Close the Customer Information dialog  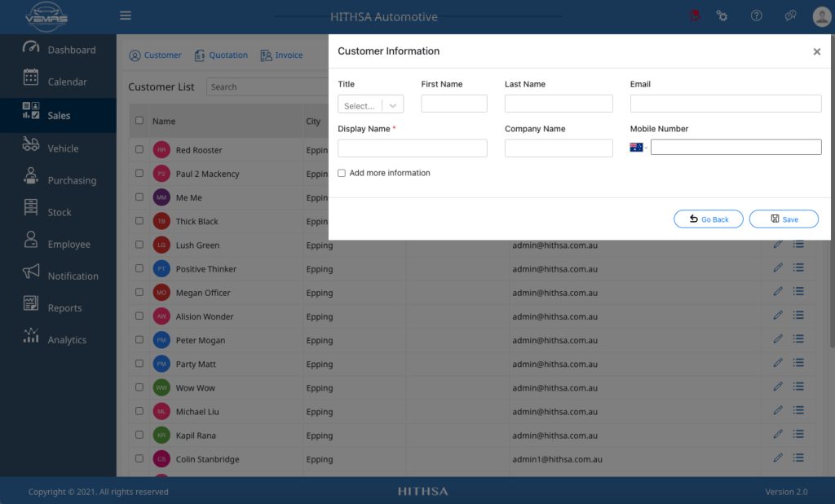pos(817,51)
